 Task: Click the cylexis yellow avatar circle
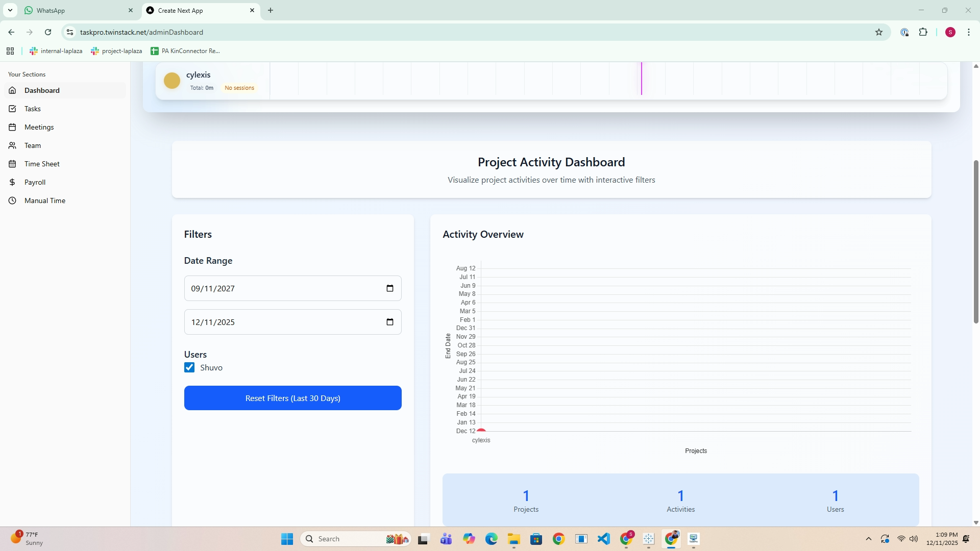click(172, 81)
